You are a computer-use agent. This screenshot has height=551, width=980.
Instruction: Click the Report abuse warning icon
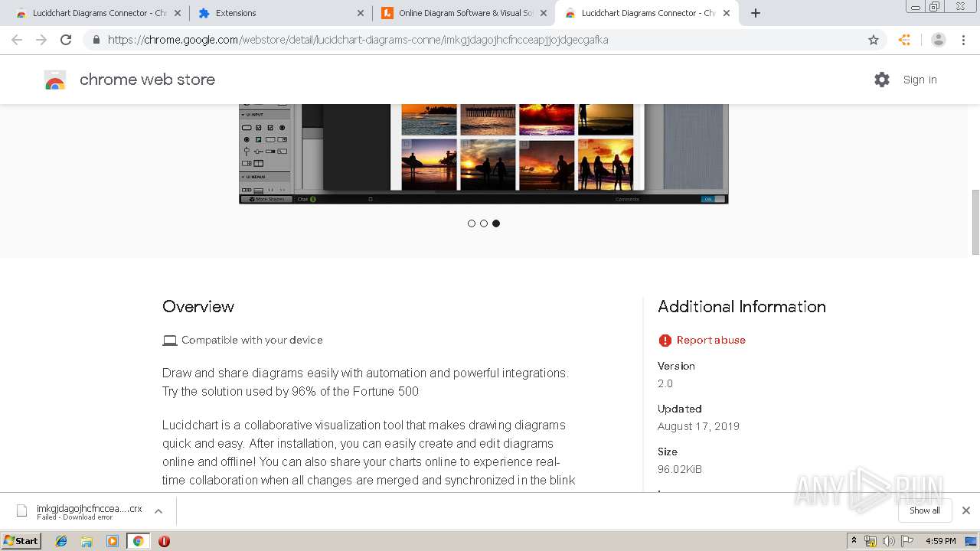[x=665, y=341]
